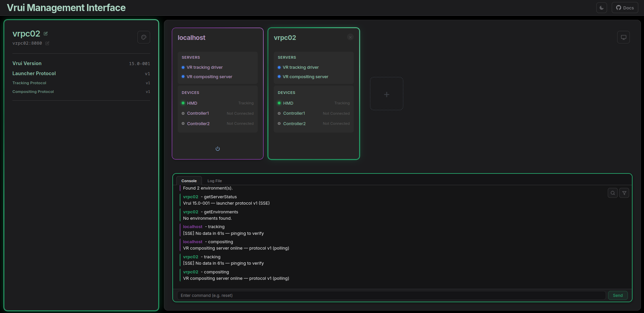Click the vrpc02:8080 address text
The image size is (644, 313).
(27, 43)
